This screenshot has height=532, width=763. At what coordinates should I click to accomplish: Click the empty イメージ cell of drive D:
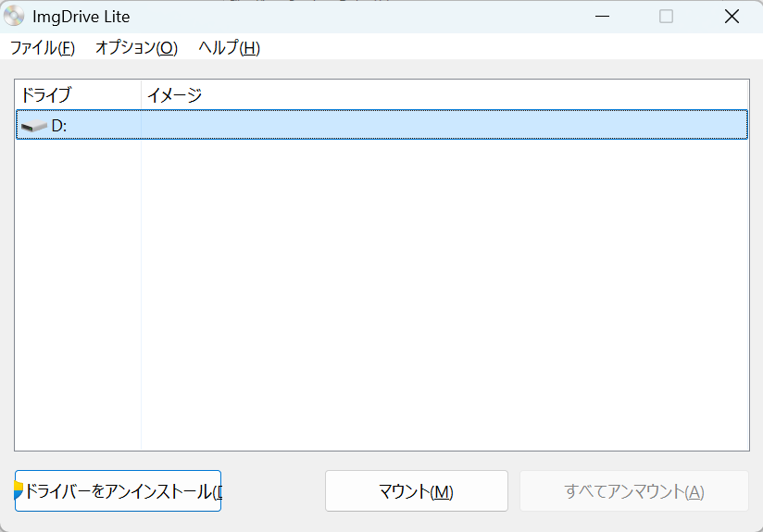click(x=444, y=126)
